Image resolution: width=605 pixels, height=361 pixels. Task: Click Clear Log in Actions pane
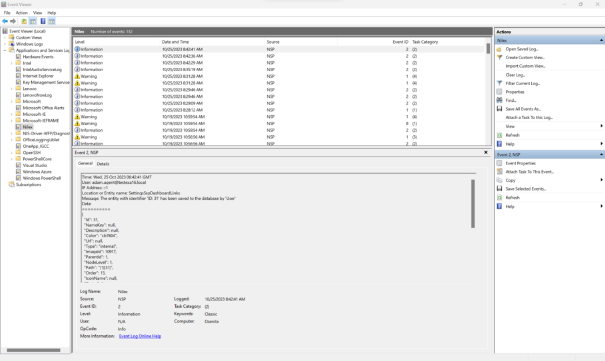515,75
